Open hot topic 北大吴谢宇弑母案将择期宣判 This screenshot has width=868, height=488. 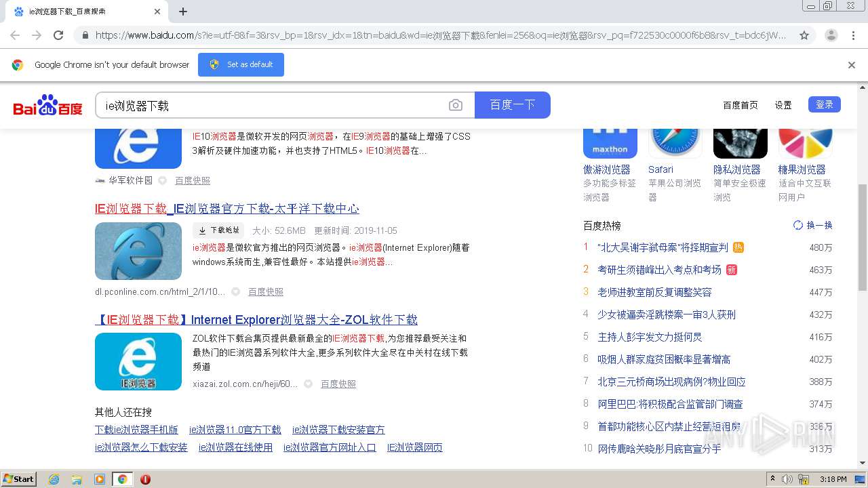click(x=663, y=247)
